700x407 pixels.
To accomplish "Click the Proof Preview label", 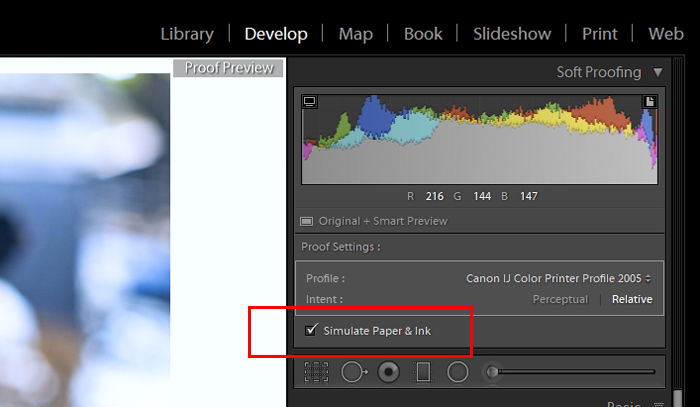I will pyautogui.click(x=228, y=68).
